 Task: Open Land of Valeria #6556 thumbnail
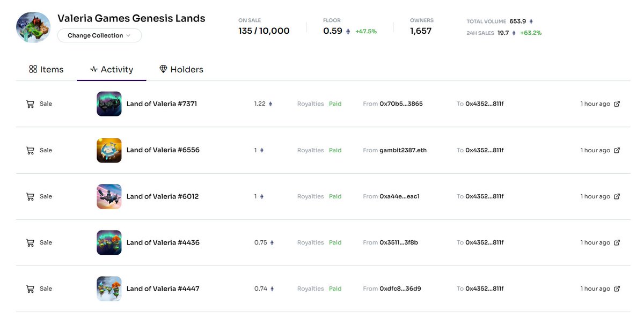pos(109,150)
